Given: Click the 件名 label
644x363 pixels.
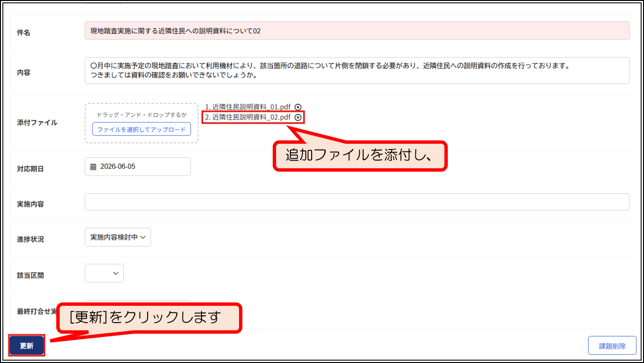Looking at the screenshot, I should 24,33.
